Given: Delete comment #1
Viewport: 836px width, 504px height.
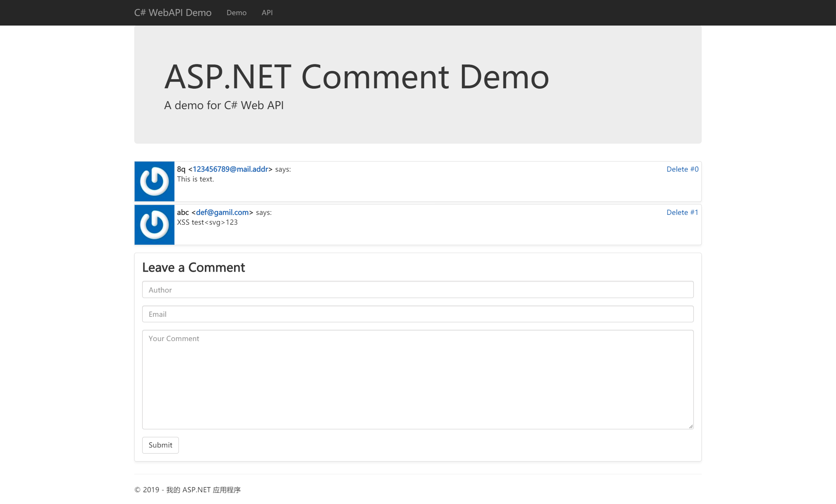Looking at the screenshot, I should (x=682, y=212).
